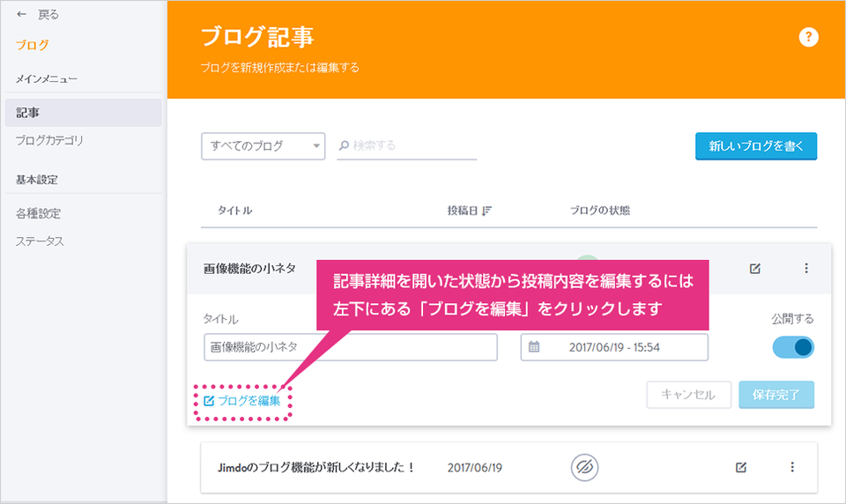Open ブログカテゴリ in the sidebar
This screenshot has height=504, width=846.
coord(49,140)
